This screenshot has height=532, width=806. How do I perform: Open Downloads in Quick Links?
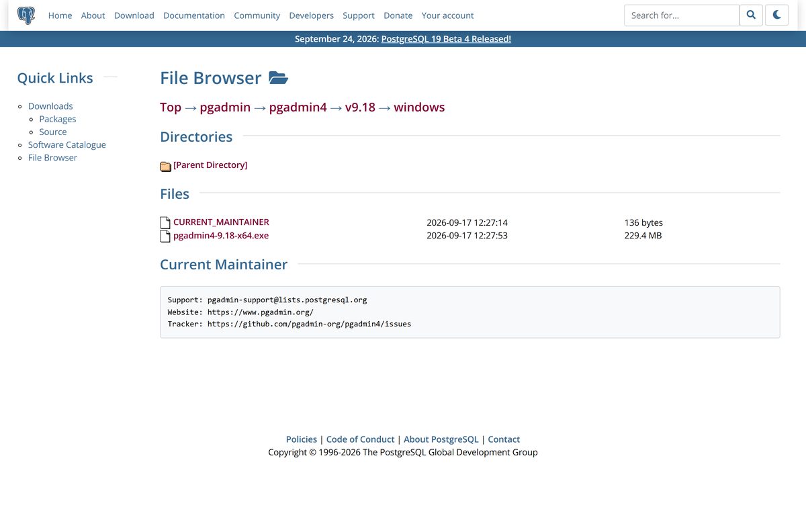[x=50, y=106]
